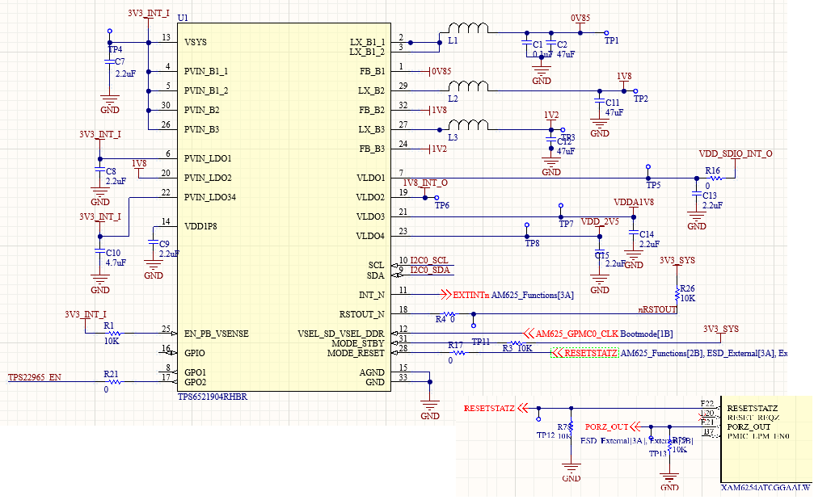Click the VSYS pin name
Image resolution: width=814 pixels, height=504 pixels.
click(x=195, y=43)
